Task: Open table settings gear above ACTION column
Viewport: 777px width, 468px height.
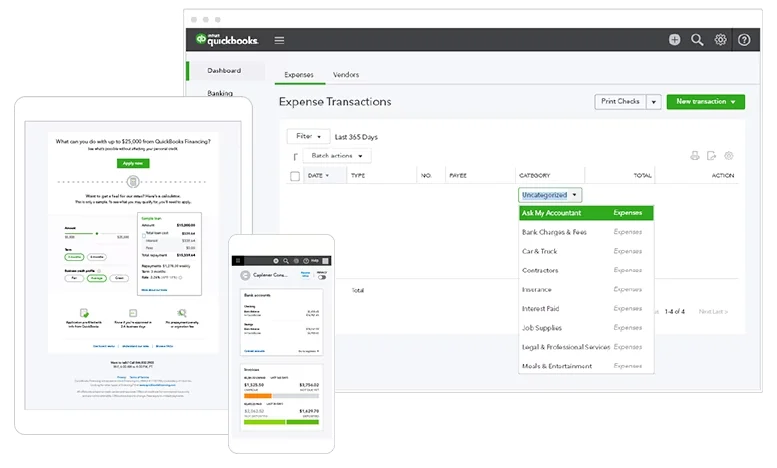Action: point(728,156)
